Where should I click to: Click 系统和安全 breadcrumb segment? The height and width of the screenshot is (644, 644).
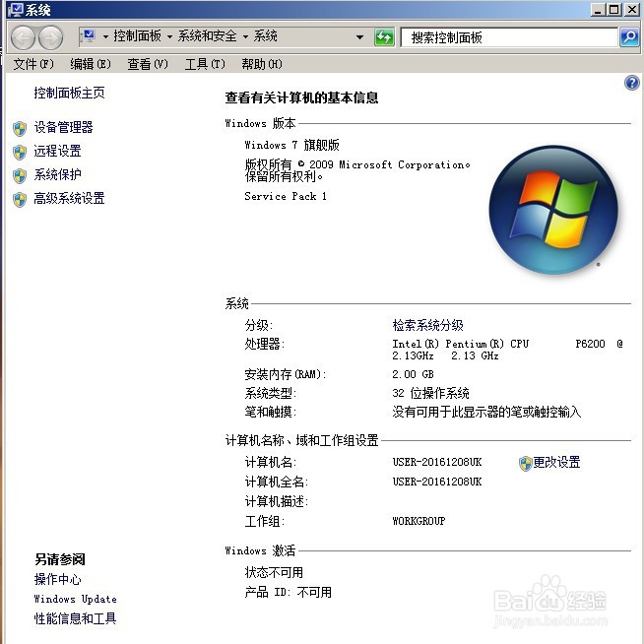(207, 36)
